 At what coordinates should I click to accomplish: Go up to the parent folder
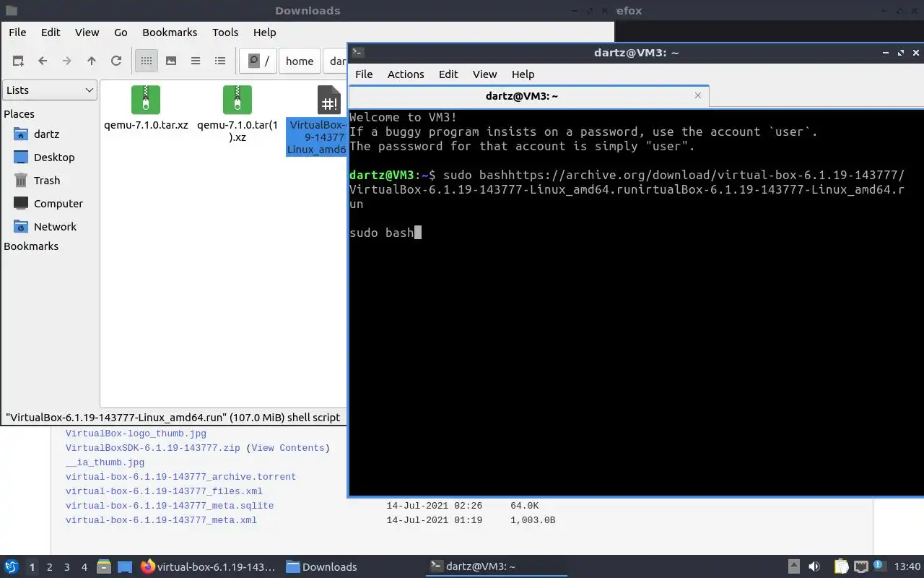point(92,61)
